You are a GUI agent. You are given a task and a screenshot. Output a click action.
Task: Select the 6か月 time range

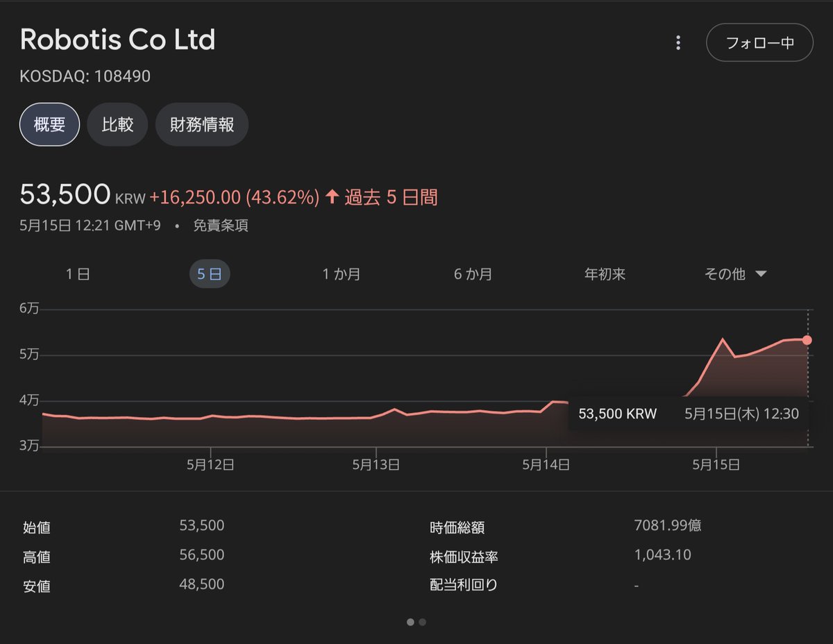(x=473, y=274)
